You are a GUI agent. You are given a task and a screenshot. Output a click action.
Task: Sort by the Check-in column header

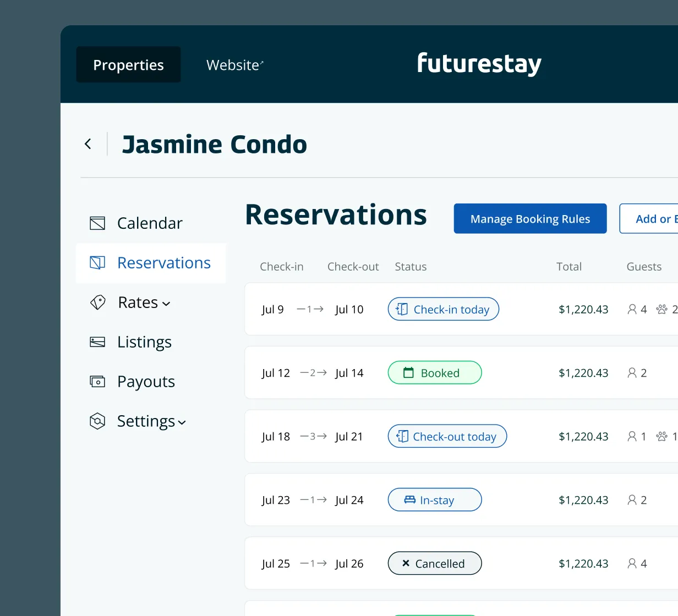click(x=282, y=267)
